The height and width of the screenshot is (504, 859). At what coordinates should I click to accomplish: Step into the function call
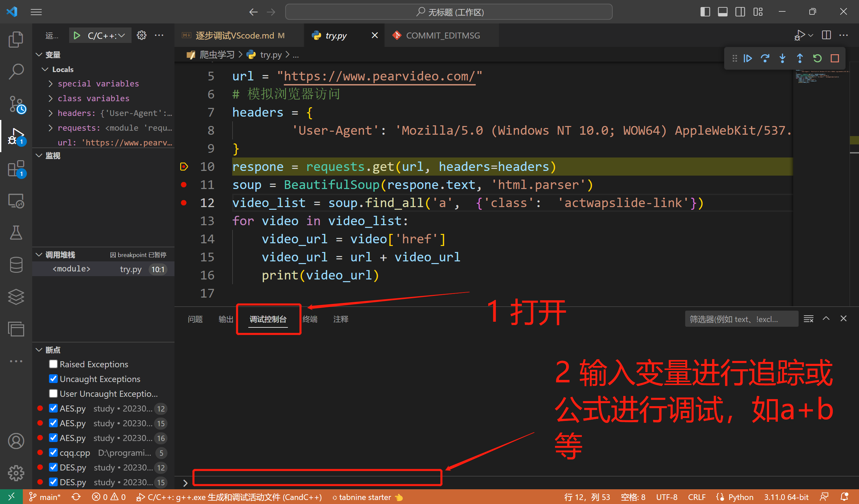coord(782,58)
